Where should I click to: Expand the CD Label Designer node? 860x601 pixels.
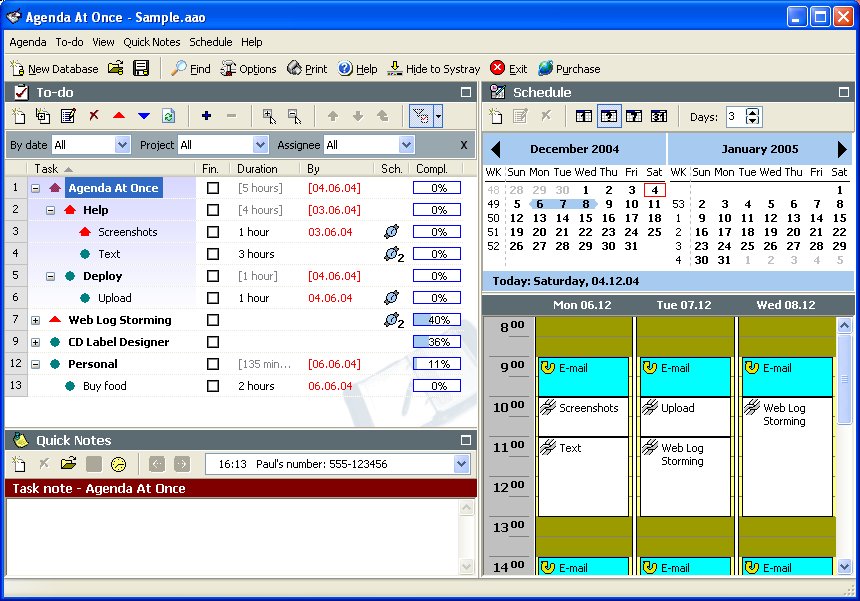(x=35, y=342)
